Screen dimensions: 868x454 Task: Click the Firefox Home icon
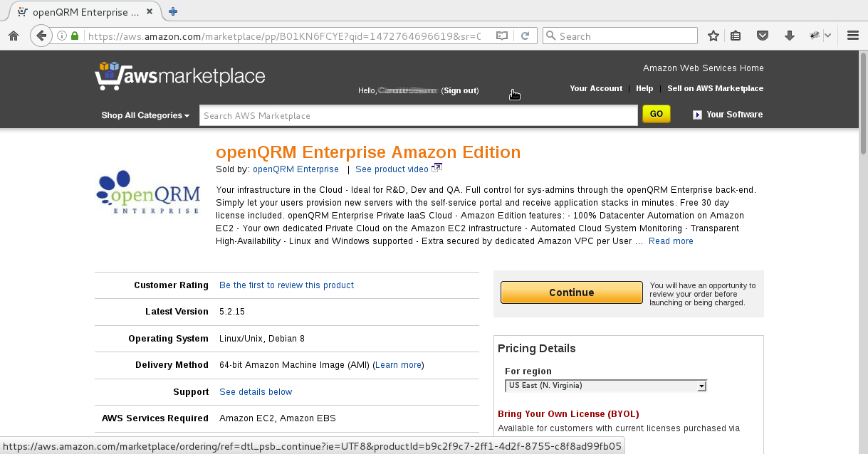(x=13, y=36)
